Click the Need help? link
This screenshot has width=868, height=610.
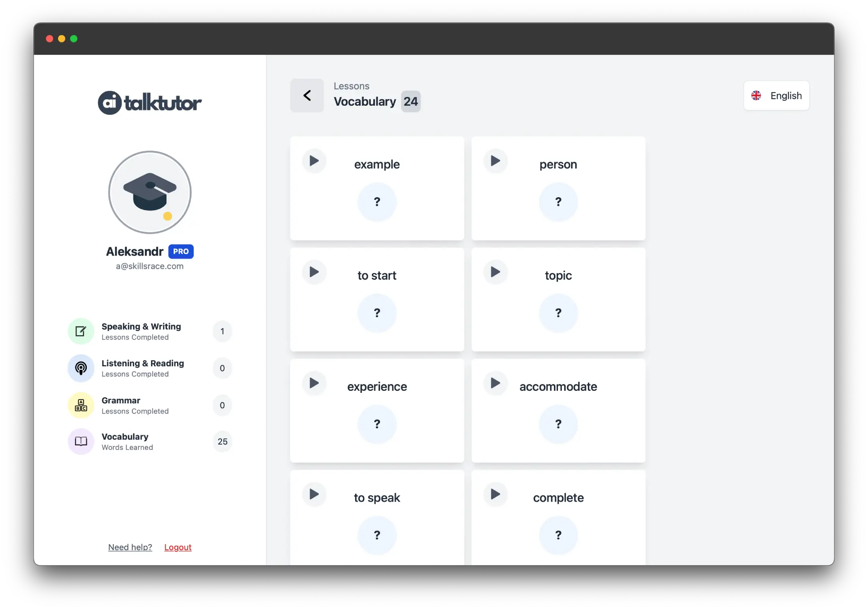pyautogui.click(x=130, y=547)
